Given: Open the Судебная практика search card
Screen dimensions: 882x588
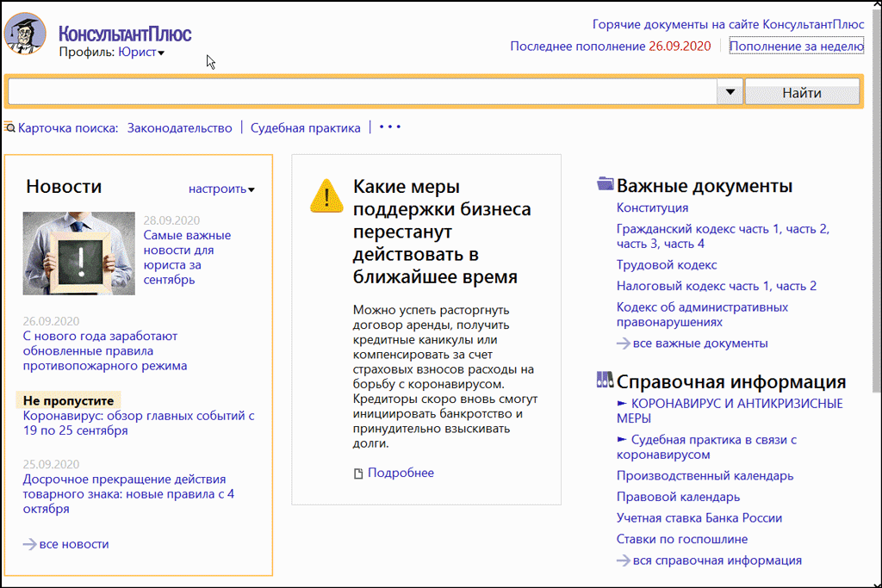Looking at the screenshot, I should [306, 128].
